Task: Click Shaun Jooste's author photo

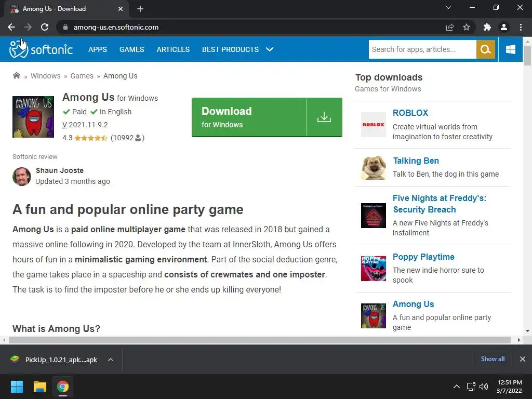Action: click(22, 177)
